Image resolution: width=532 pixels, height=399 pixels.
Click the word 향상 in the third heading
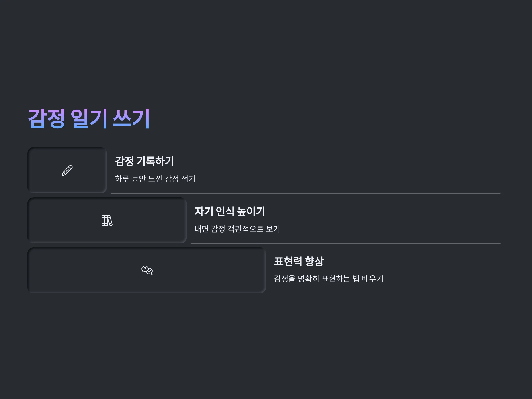[314, 261]
